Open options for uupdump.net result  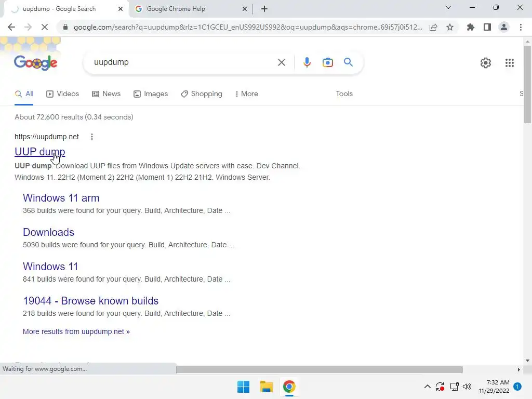tap(91, 137)
